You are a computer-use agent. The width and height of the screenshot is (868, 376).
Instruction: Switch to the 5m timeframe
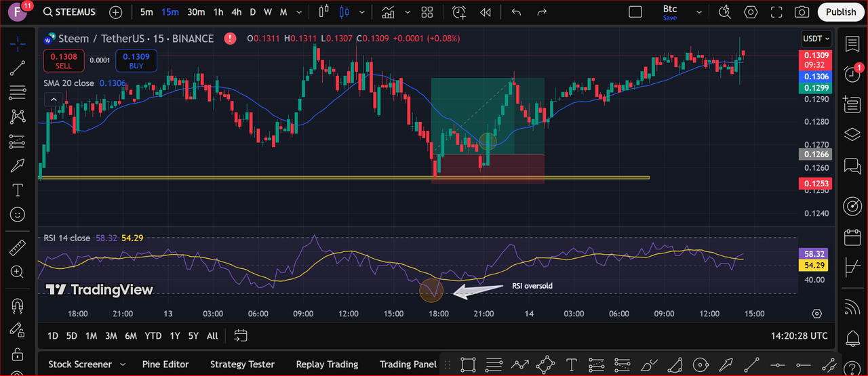click(146, 12)
